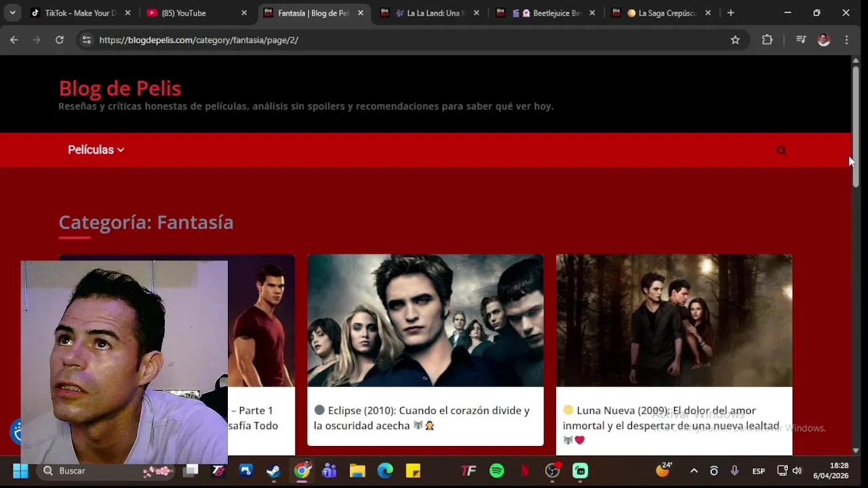868x488 pixels.
Task: Close the La Saga Crepúsculo tab
Action: point(708,13)
